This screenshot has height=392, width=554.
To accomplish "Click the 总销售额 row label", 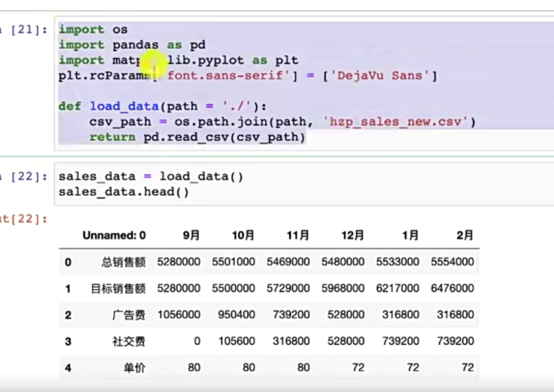I will pos(124,262).
